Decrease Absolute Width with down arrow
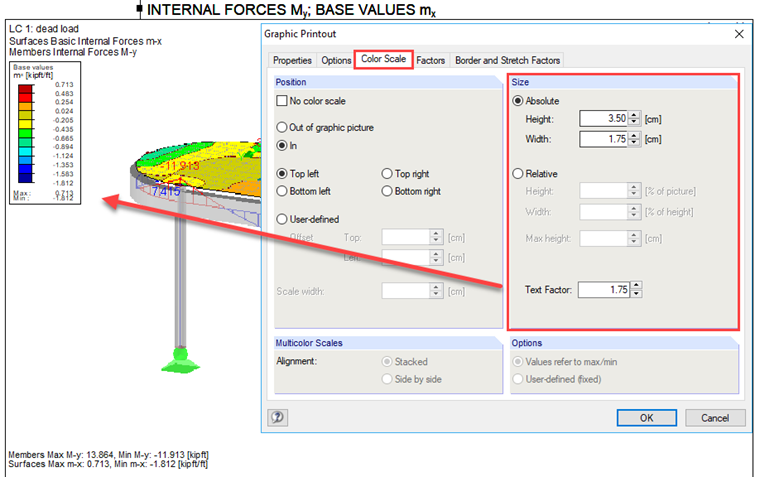Viewport: 760px width, 477px height. pyautogui.click(x=634, y=143)
